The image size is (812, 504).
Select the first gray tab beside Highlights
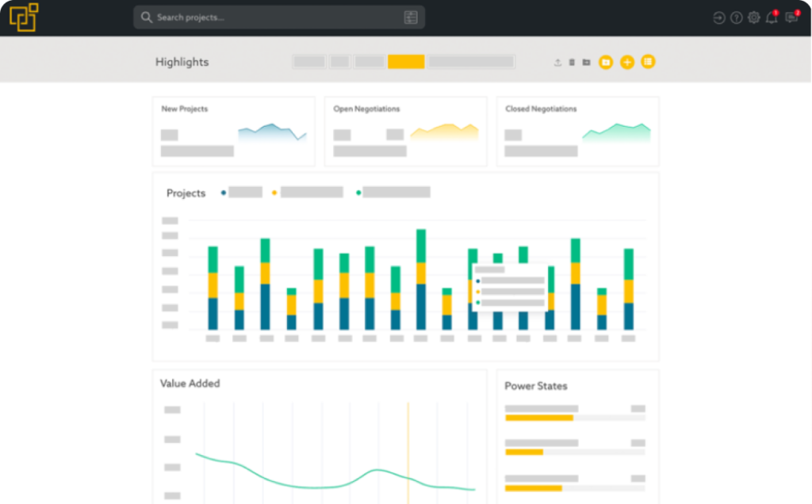[x=309, y=62]
